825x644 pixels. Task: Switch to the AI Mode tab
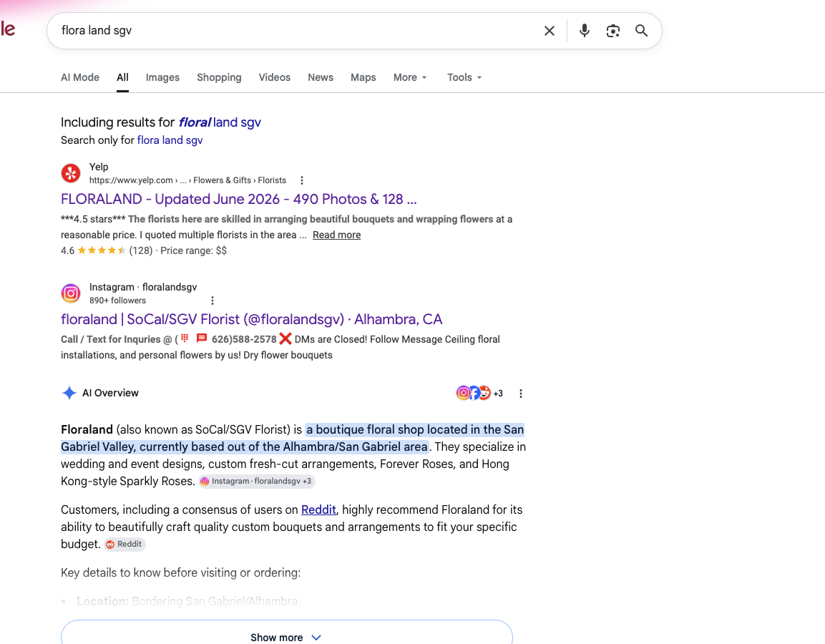pyautogui.click(x=80, y=77)
